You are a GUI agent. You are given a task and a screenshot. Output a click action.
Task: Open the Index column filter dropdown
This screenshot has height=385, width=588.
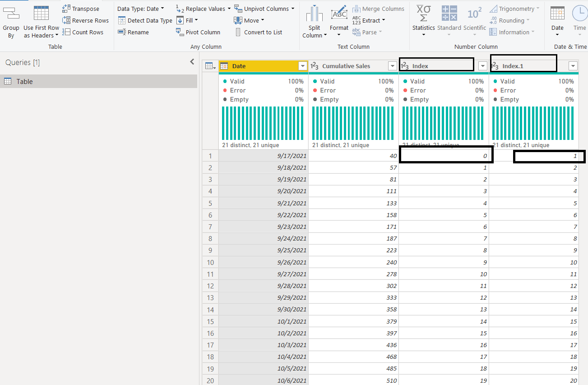coord(482,66)
